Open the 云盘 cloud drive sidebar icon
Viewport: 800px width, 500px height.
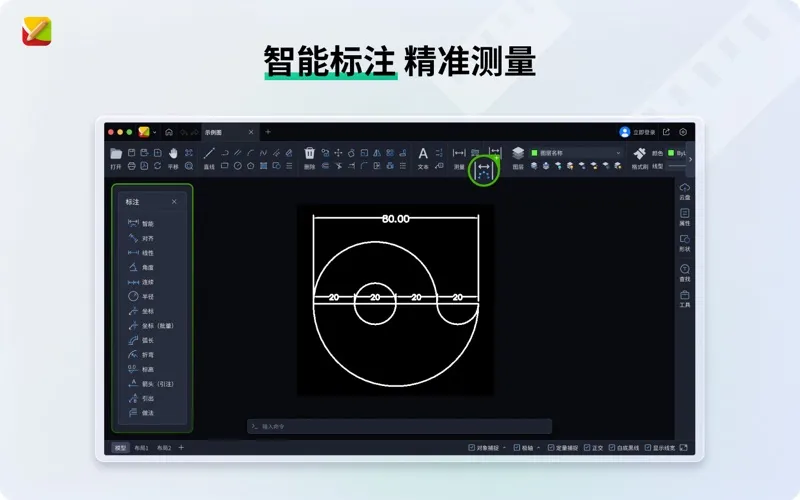coord(685,191)
